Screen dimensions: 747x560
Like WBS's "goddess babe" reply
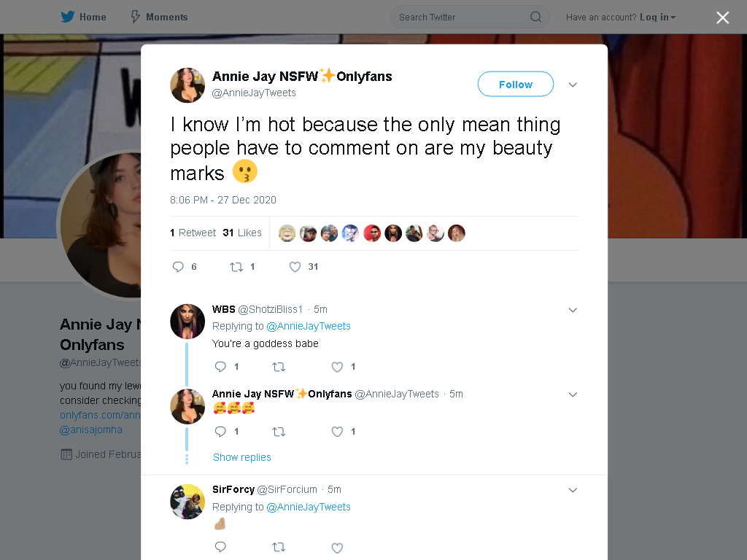pos(337,367)
